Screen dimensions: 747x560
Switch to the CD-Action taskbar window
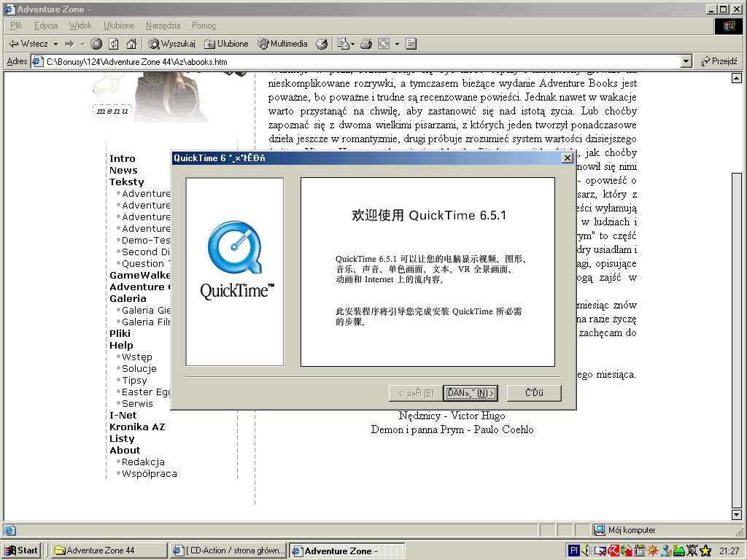click(229, 551)
